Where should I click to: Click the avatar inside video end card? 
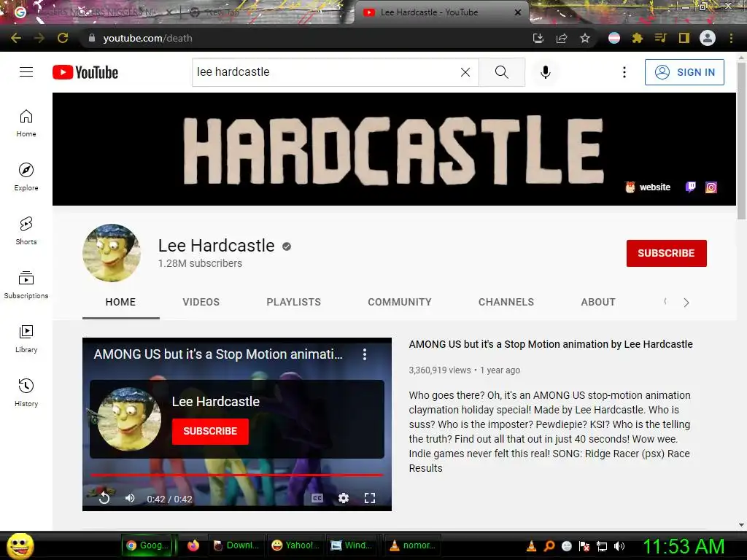coord(129,419)
